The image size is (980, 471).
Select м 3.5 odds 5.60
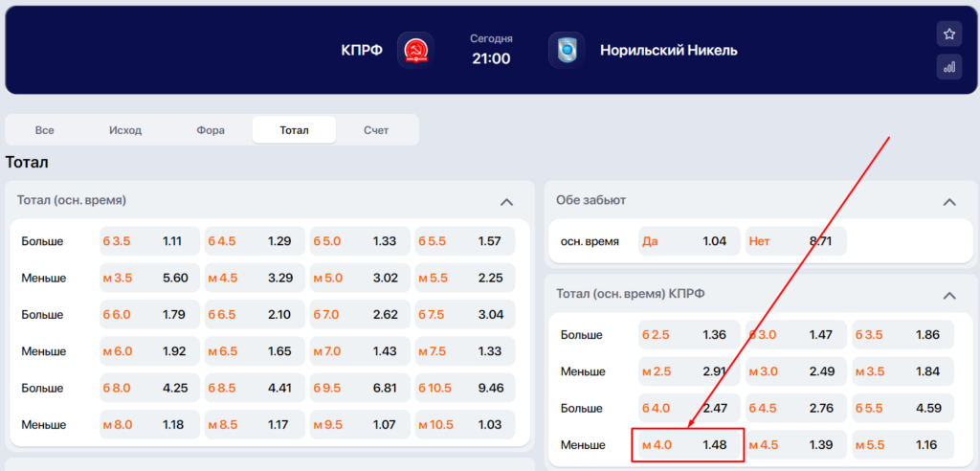point(149,278)
